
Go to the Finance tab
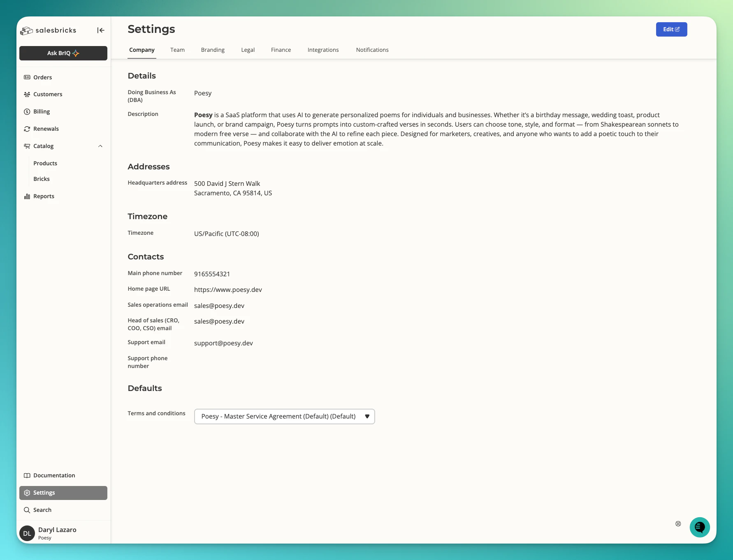tap(281, 50)
